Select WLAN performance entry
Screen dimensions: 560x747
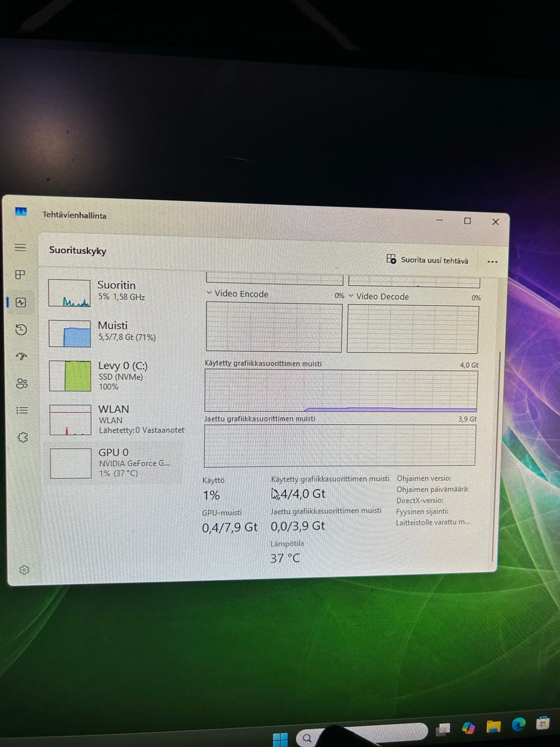click(x=116, y=419)
